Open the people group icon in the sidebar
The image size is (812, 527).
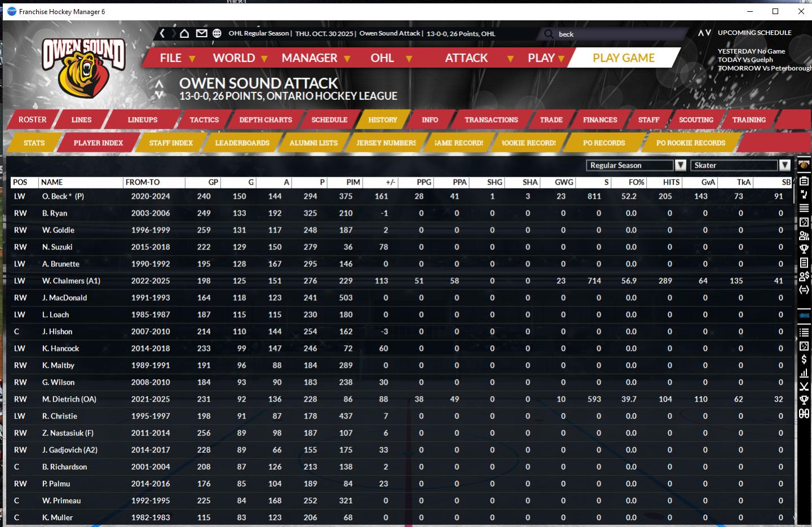(x=804, y=235)
